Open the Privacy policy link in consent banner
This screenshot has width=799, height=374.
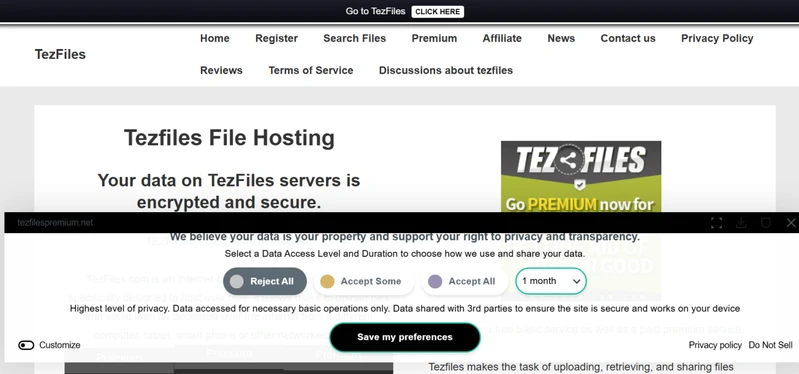(x=715, y=345)
